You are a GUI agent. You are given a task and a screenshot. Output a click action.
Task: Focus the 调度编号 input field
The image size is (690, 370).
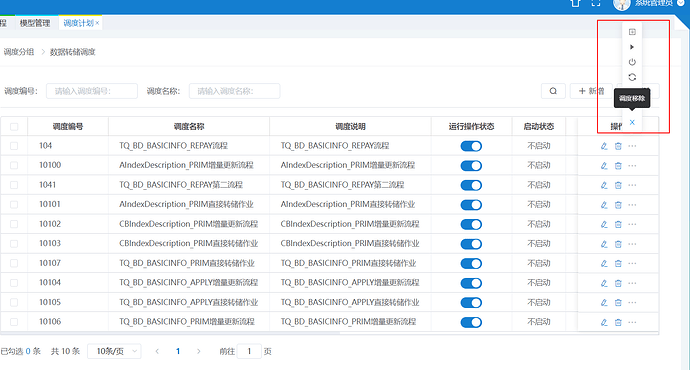click(x=92, y=91)
